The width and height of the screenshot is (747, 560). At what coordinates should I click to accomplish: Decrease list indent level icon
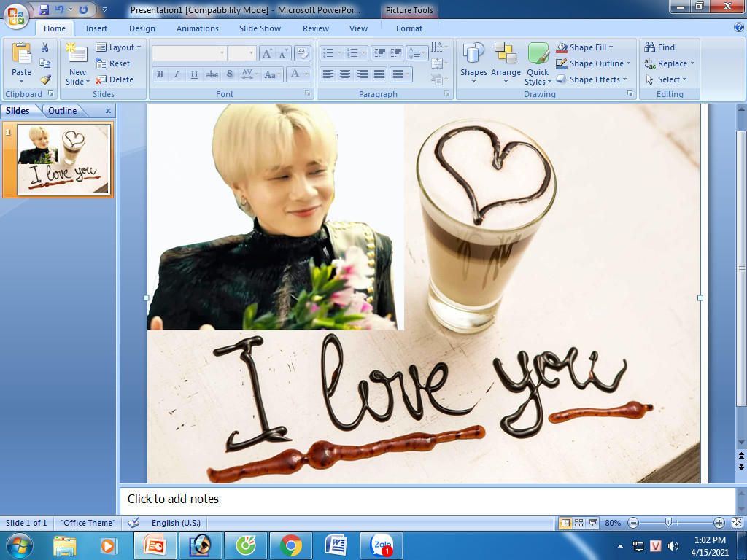click(379, 52)
